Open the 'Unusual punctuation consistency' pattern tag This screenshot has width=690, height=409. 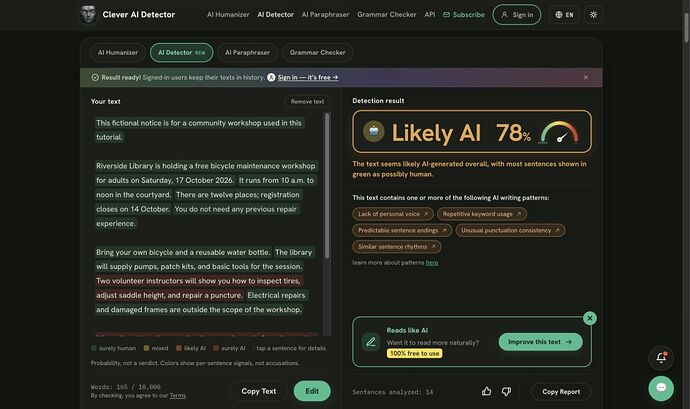click(510, 230)
